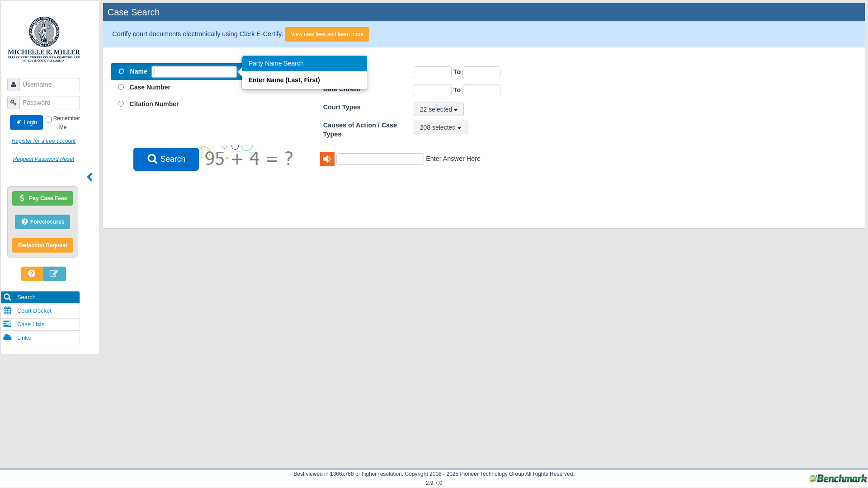Viewport: 868px width, 488px height.
Task: Click the version number 2.9.7.0
Action: click(434, 483)
